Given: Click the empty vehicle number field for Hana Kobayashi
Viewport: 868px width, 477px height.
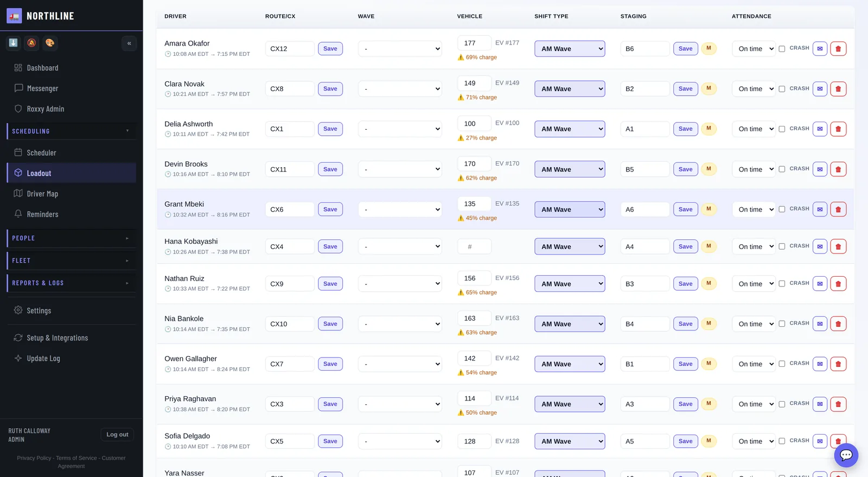Looking at the screenshot, I should pyautogui.click(x=474, y=247).
